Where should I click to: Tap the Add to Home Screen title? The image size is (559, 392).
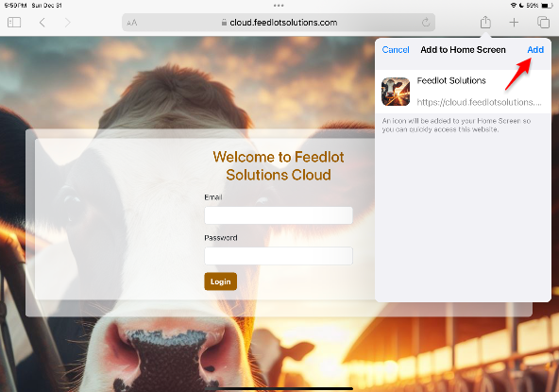click(463, 49)
